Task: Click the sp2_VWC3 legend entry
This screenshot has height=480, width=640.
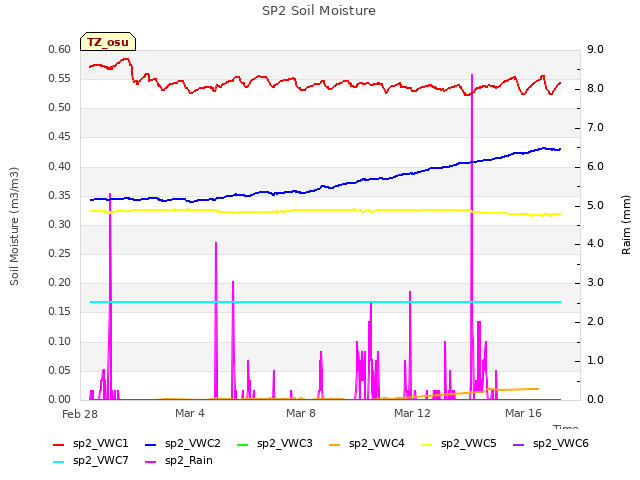Action: point(274,444)
